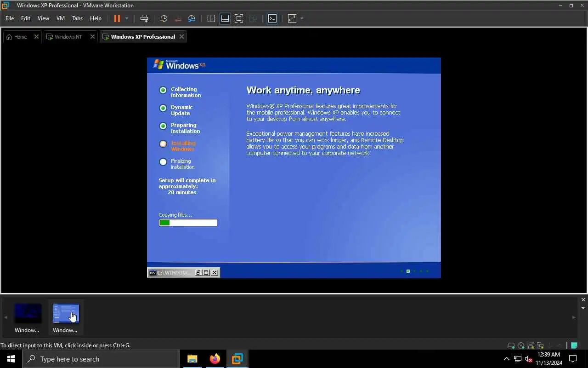Click the teal message log icon
This screenshot has width=588, height=368.
tap(574, 345)
